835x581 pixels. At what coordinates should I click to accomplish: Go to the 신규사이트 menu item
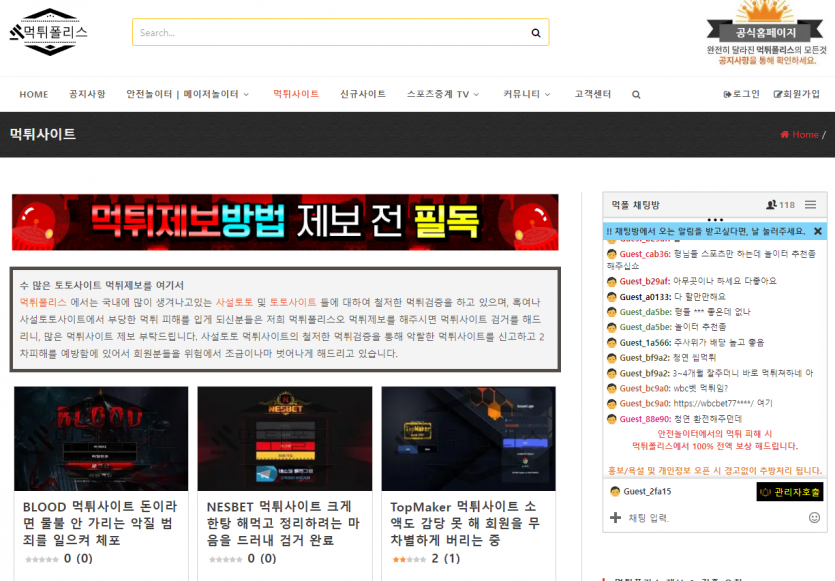tap(363, 94)
